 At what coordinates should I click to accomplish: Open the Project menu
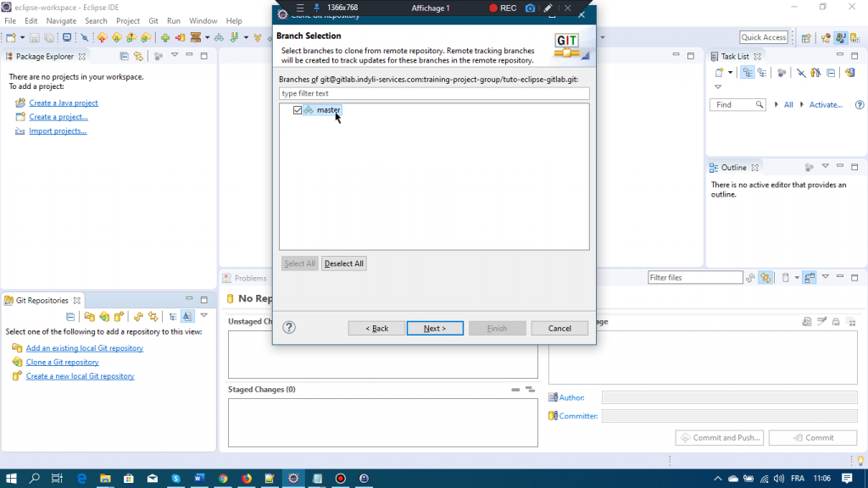(x=128, y=21)
